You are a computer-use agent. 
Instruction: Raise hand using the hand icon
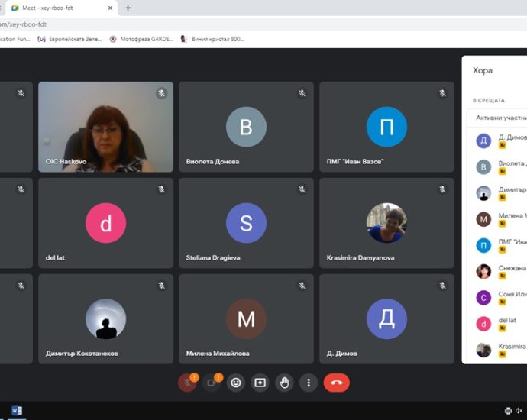click(x=284, y=383)
